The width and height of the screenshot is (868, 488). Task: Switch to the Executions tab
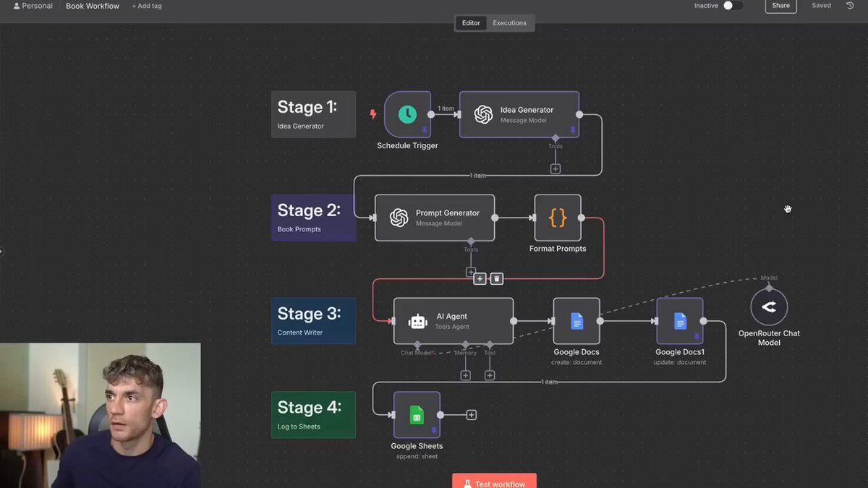point(510,23)
